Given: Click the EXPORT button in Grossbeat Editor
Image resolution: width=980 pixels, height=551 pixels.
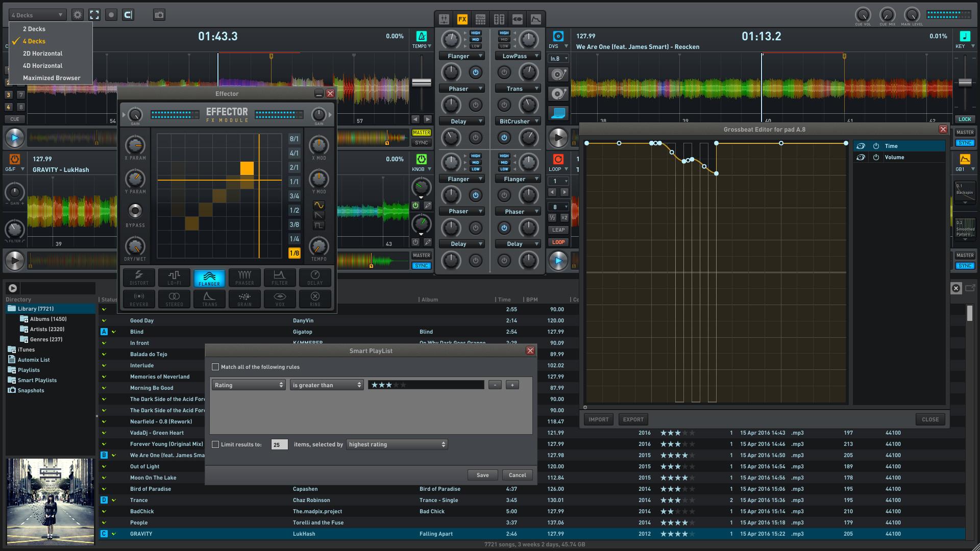Looking at the screenshot, I should click(633, 419).
